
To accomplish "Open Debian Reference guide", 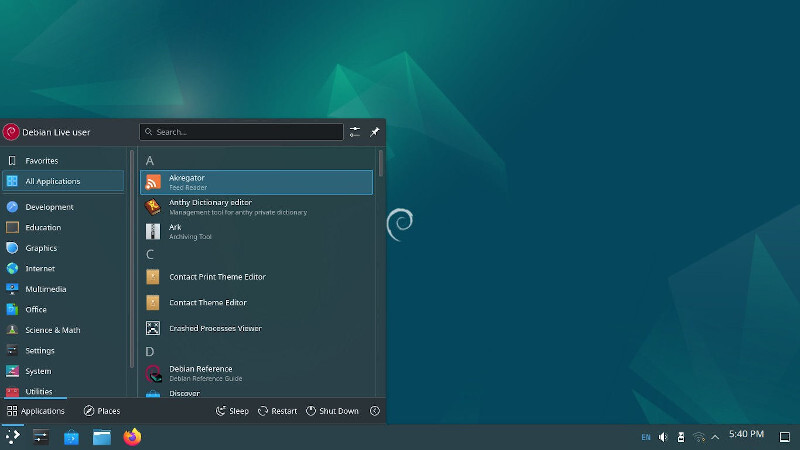I will click(256, 373).
